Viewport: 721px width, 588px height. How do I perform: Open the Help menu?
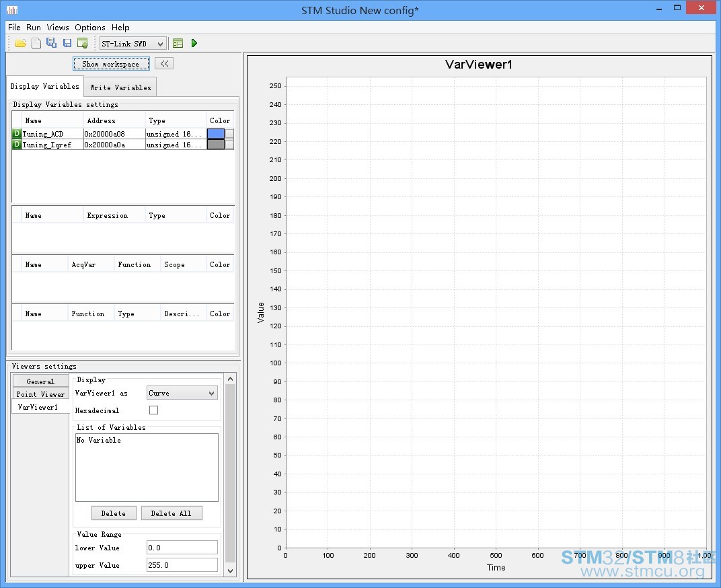[120, 27]
